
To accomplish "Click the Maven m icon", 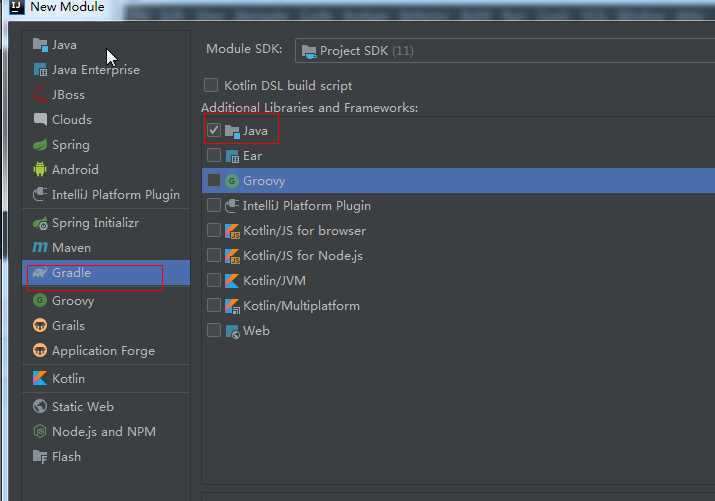I will click(x=40, y=248).
